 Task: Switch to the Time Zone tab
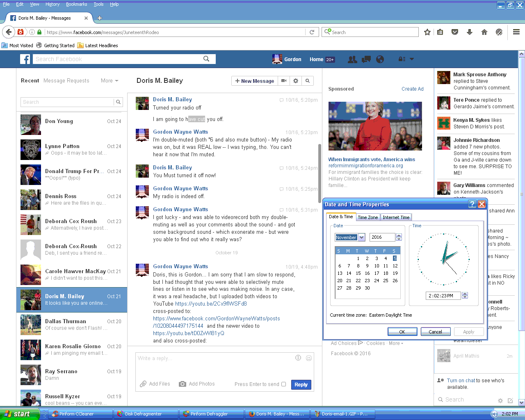pyautogui.click(x=367, y=217)
